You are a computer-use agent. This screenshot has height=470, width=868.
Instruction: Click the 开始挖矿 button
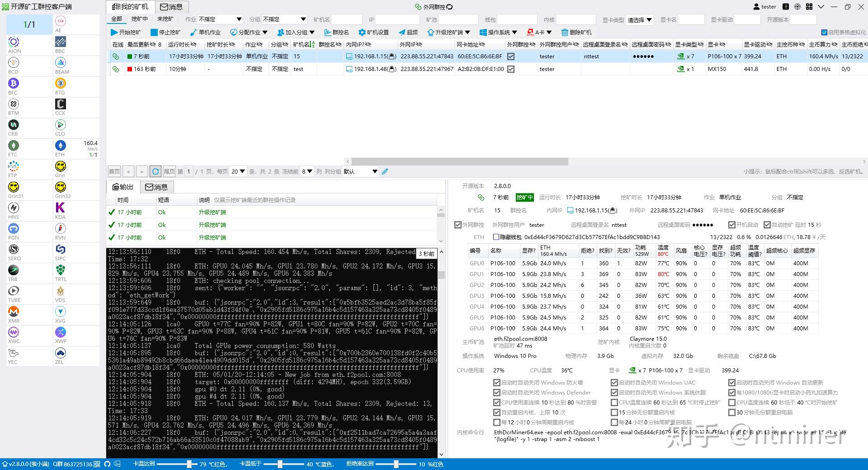click(x=126, y=33)
